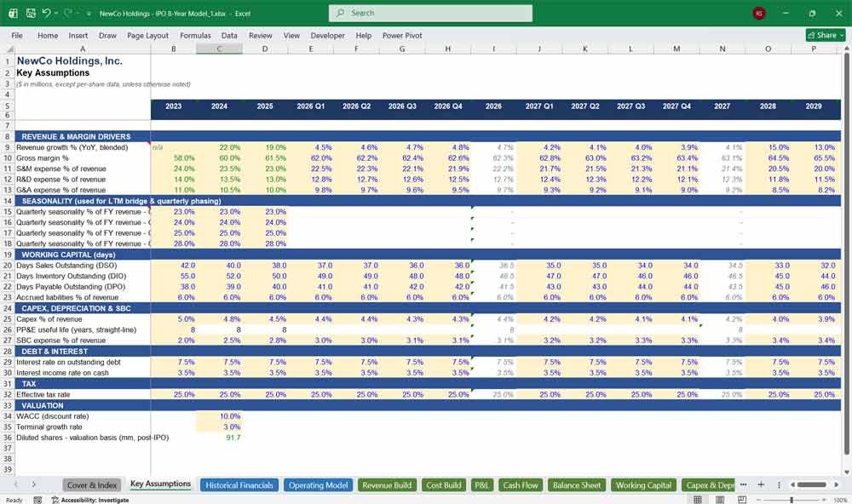Switch to Page Layout view icon

[x=720, y=500]
